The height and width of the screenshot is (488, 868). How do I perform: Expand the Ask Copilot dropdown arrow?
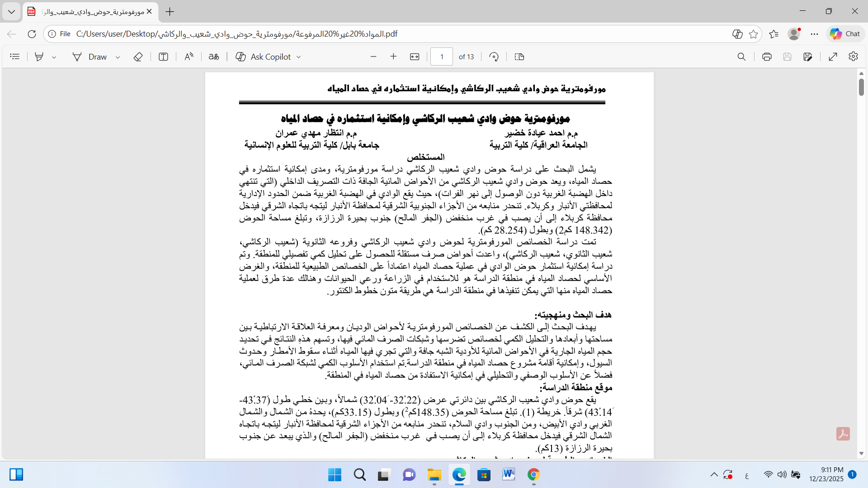tap(298, 57)
